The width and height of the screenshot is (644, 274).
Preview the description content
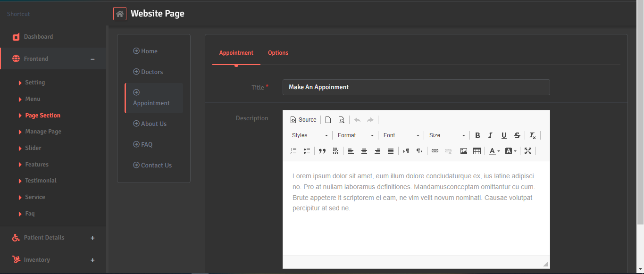(341, 119)
